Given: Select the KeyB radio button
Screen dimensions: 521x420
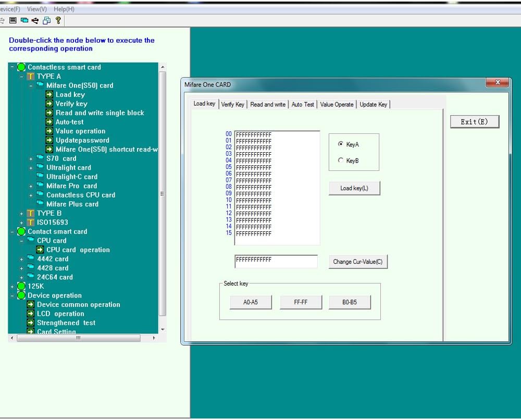Looking at the screenshot, I should (x=341, y=160).
